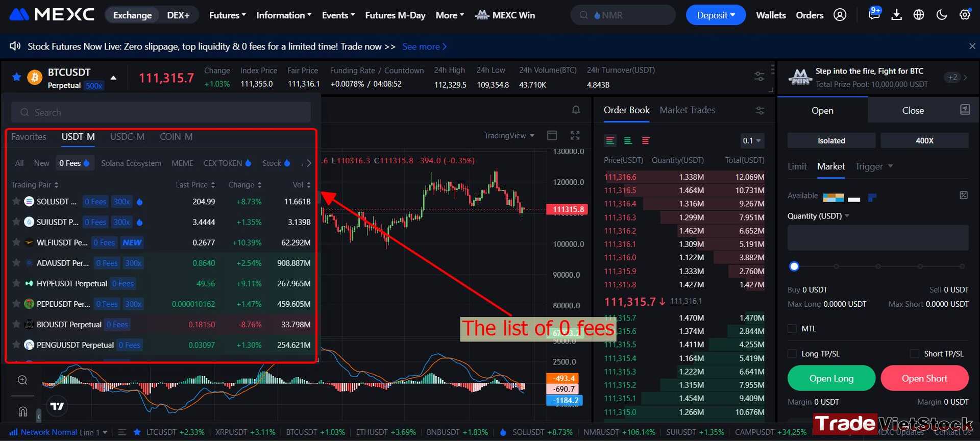980x441 pixels.
Task: Open the language globe icon
Action: (x=919, y=15)
